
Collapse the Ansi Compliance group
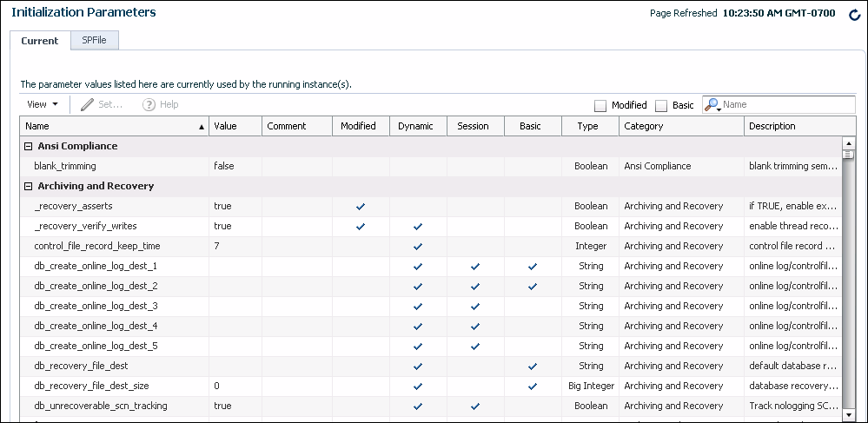28,147
